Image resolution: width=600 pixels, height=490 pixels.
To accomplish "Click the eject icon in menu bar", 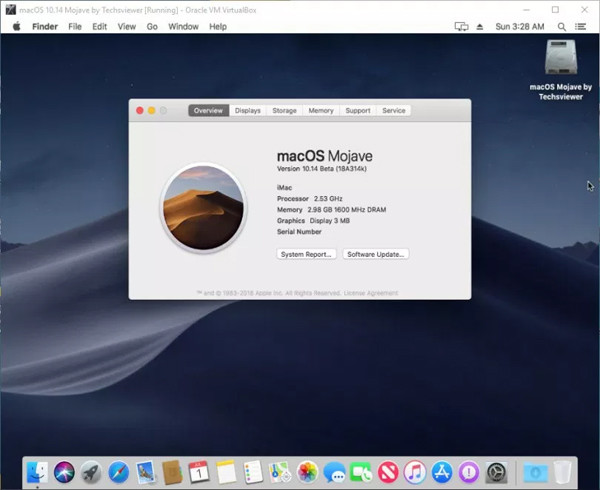I will tap(479, 27).
